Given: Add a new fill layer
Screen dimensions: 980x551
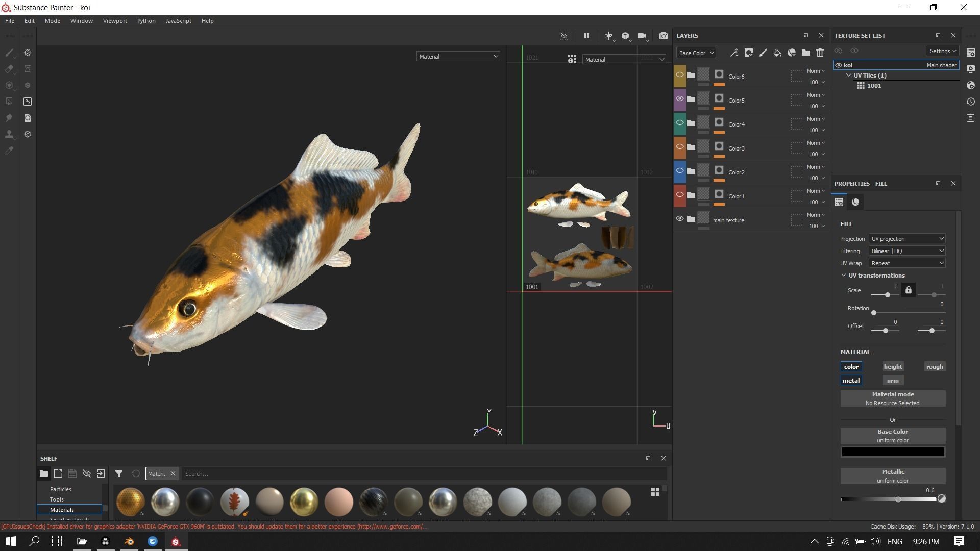Looking at the screenshot, I should (777, 53).
